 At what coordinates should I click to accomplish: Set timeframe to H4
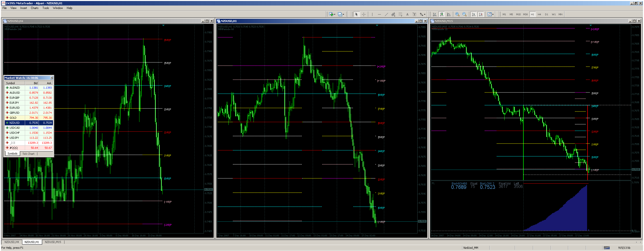coord(539,14)
